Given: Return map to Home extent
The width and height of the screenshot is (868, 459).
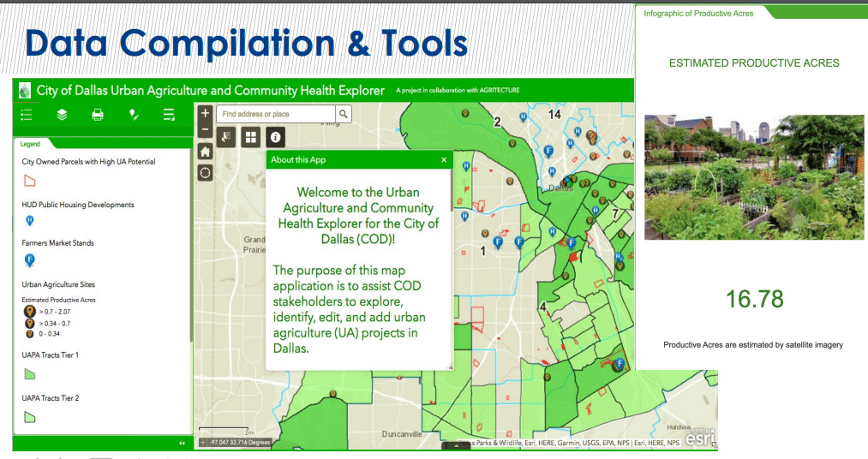Looking at the screenshot, I should pos(205,151).
